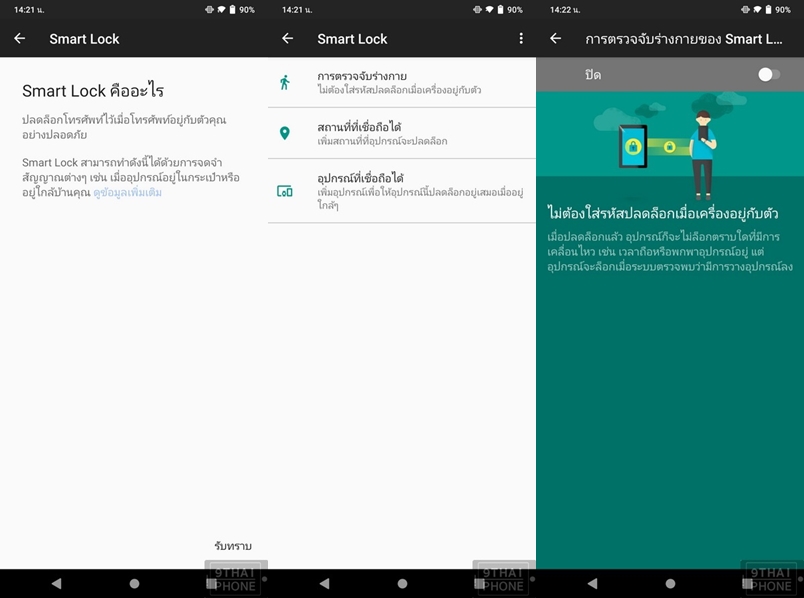Tap the Wi-Fi icon on the options list status bar

click(x=489, y=10)
